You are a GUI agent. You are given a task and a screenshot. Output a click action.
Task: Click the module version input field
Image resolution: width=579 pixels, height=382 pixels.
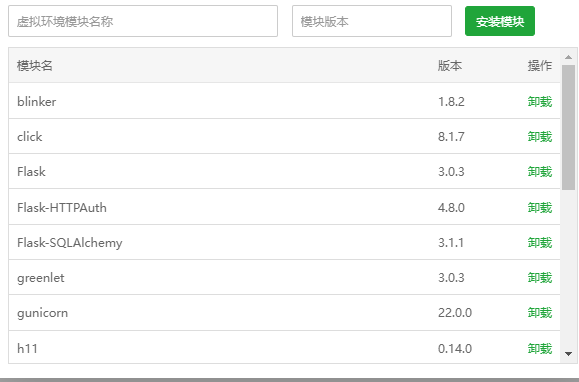(x=372, y=21)
